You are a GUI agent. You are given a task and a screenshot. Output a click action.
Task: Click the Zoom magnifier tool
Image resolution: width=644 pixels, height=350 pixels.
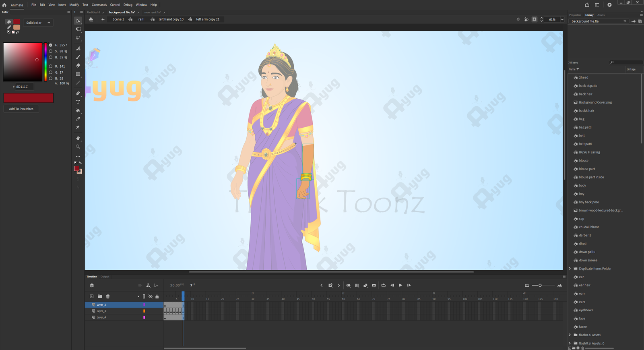pyautogui.click(x=78, y=147)
